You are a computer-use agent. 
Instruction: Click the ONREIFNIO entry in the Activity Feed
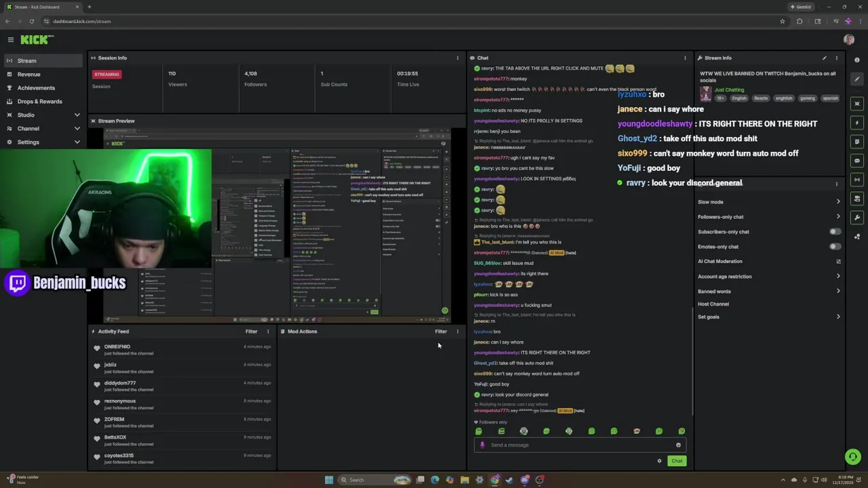[182, 350]
